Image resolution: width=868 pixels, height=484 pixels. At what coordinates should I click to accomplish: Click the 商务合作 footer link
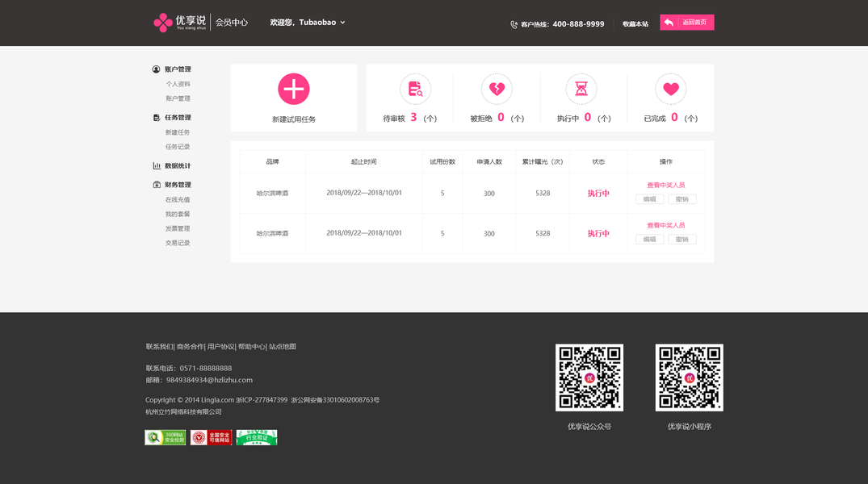(190, 347)
